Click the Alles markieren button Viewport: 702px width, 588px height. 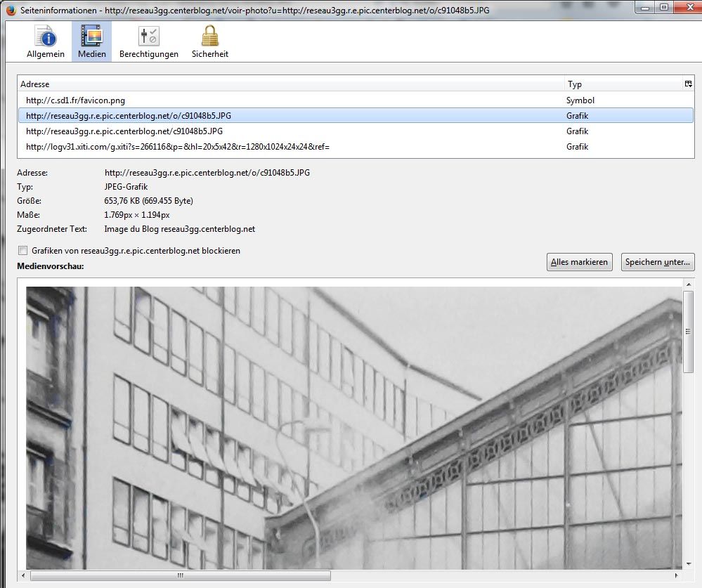[x=579, y=262]
